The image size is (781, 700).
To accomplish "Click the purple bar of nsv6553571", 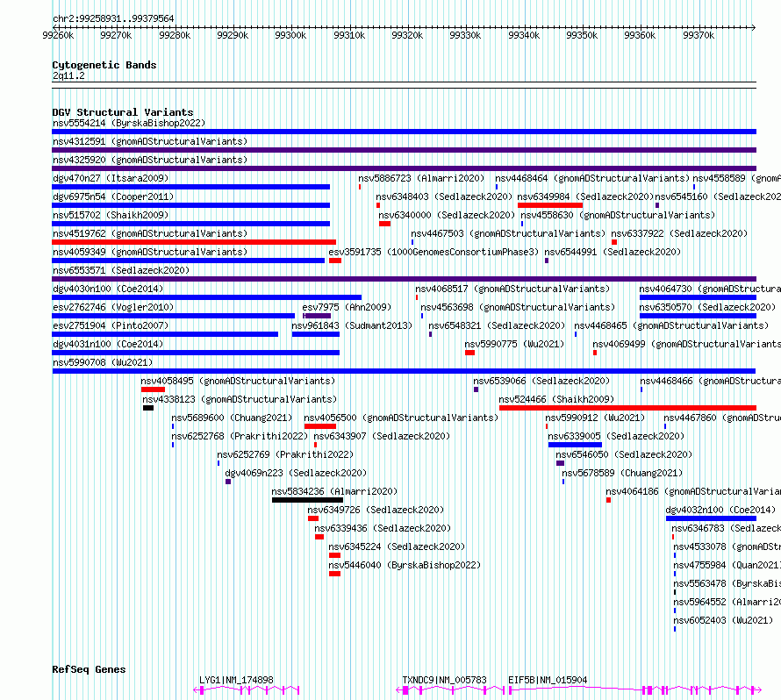I will coord(404,279).
